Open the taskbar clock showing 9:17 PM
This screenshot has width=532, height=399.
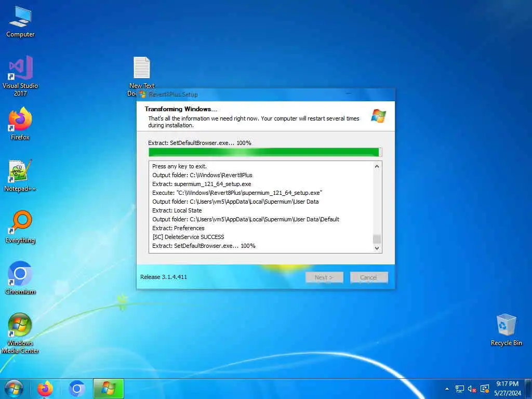pyautogui.click(x=507, y=384)
